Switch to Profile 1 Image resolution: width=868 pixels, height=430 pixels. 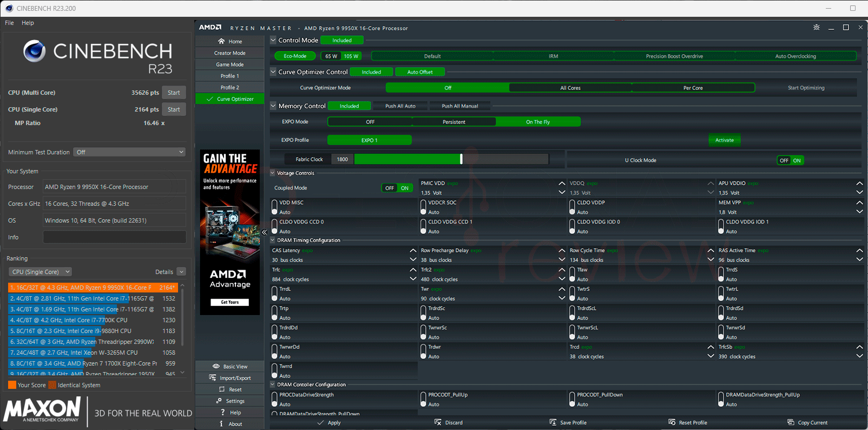coord(230,76)
